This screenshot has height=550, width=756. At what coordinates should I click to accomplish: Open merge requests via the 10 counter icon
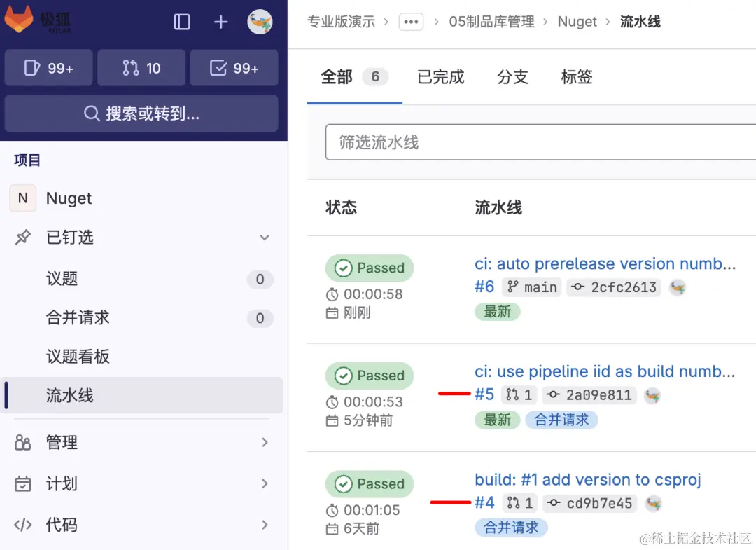tap(141, 67)
